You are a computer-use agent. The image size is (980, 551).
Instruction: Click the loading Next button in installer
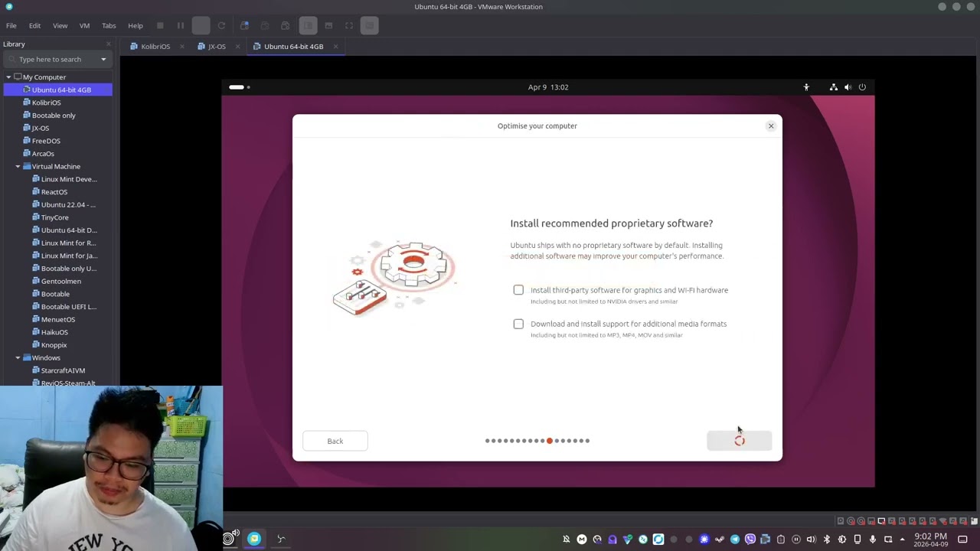click(740, 441)
